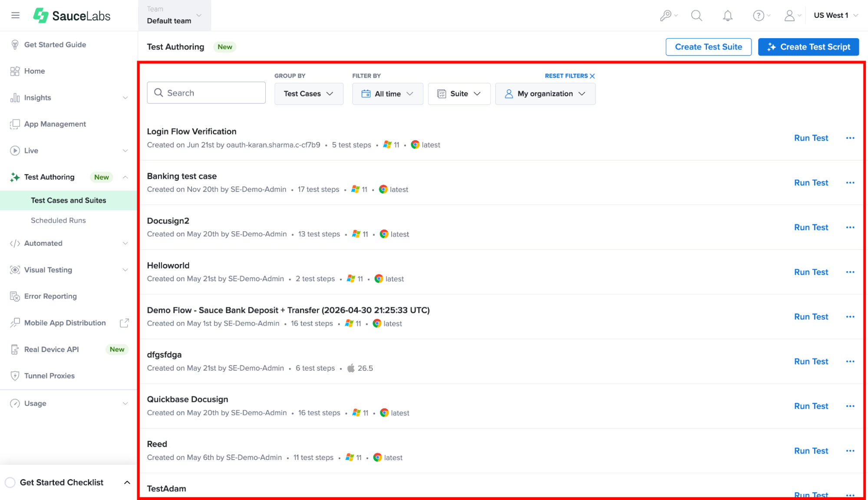868x500 pixels.
Task: Click the Home grid icon
Action: (x=15, y=71)
